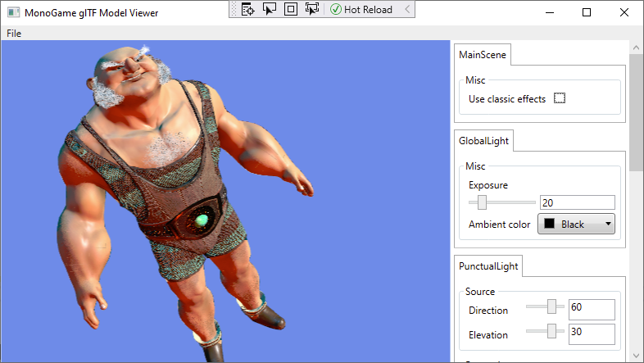This screenshot has height=363, width=644.
Task: Click the 'Direction' label
Action: point(488,311)
